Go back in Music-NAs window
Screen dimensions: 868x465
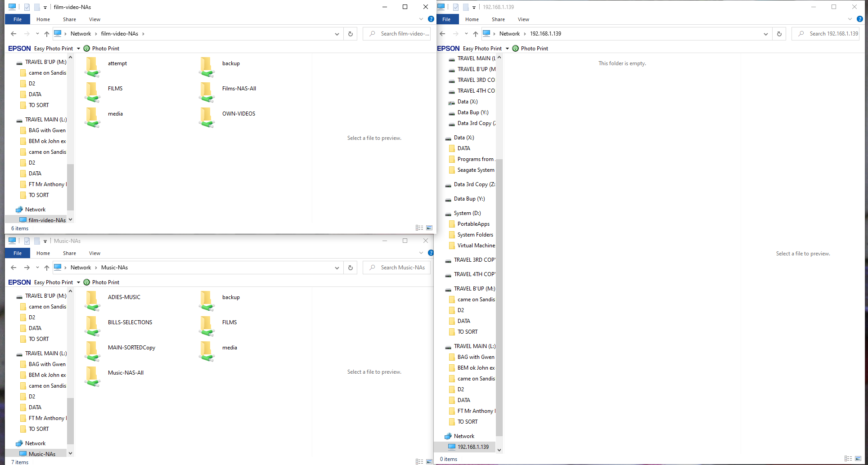(x=13, y=268)
